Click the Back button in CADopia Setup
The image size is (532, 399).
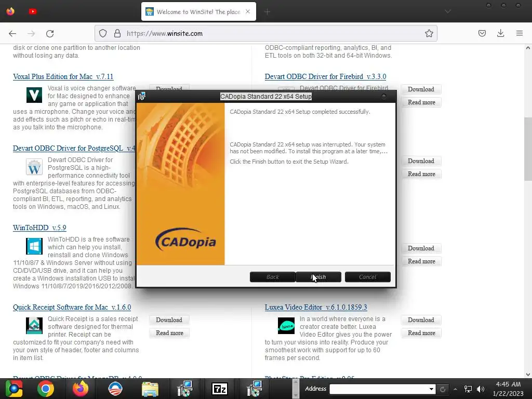tap(272, 277)
